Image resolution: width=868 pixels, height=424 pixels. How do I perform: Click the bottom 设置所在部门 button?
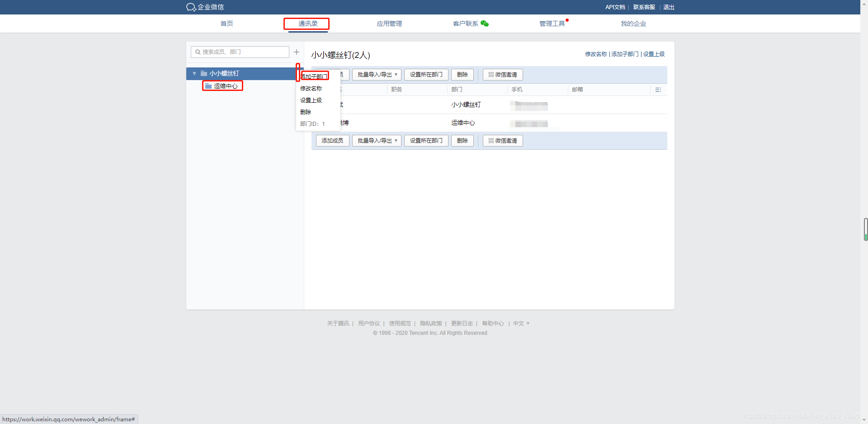[426, 141]
